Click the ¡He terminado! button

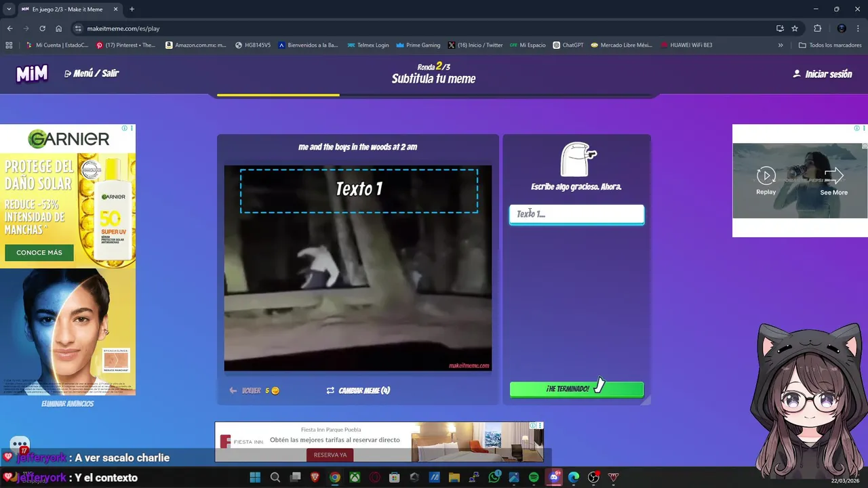[576, 389]
